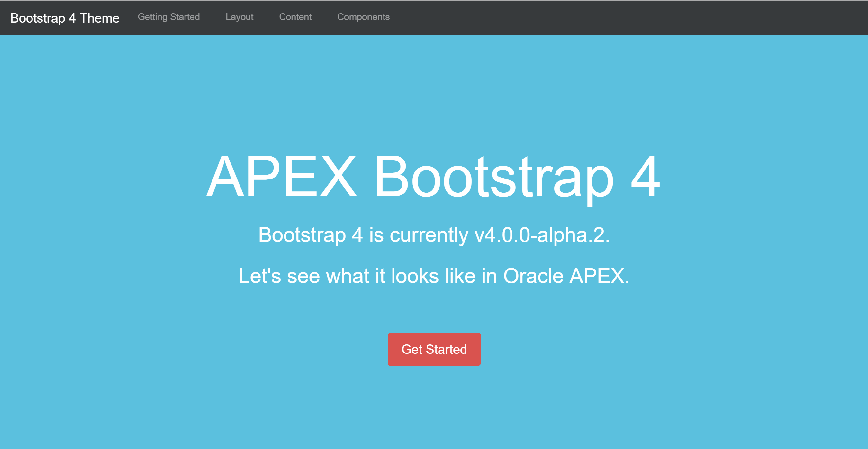Click the Bootstrap 4 Theme brand link
Viewport: 868px width, 449px height.
pos(65,18)
